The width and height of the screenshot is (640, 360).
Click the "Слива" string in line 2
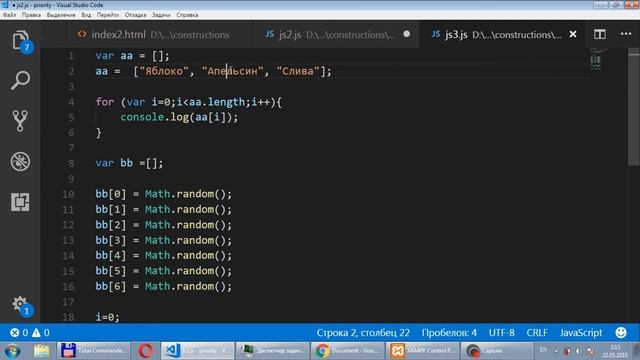click(x=298, y=71)
